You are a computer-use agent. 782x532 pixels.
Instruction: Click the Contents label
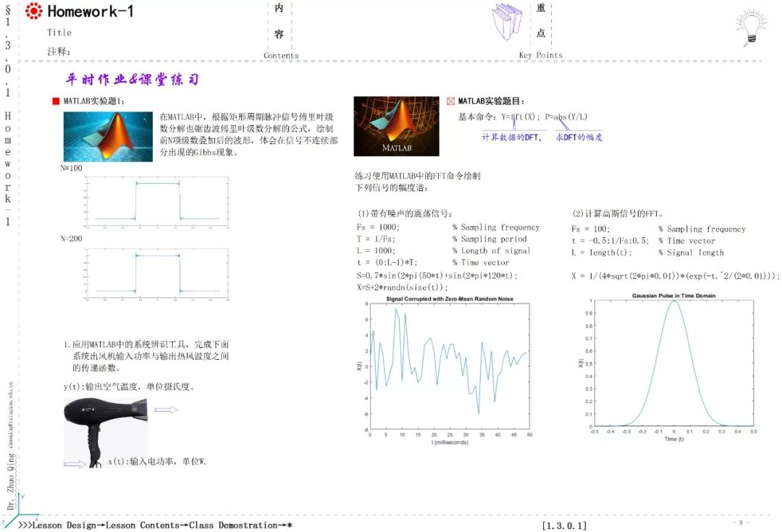pyautogui.click(x=281, y=55)
